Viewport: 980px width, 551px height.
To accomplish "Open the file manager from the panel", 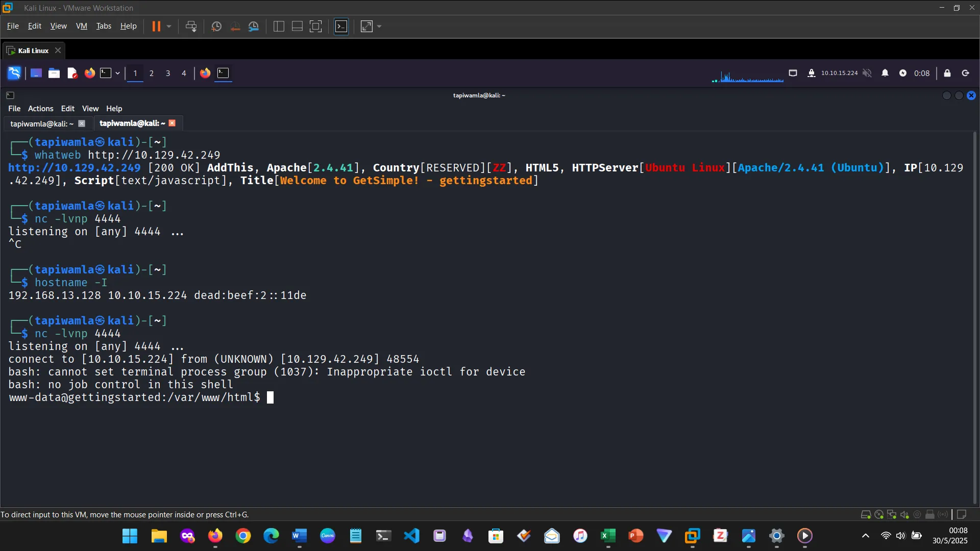I will tap(54, 73).
